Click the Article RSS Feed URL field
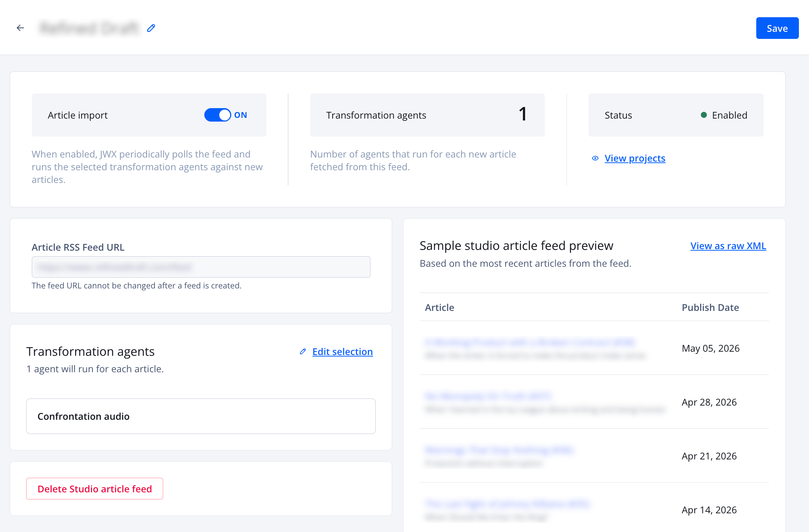Screen dimensions: 809x532 click(x=201, y=267)
